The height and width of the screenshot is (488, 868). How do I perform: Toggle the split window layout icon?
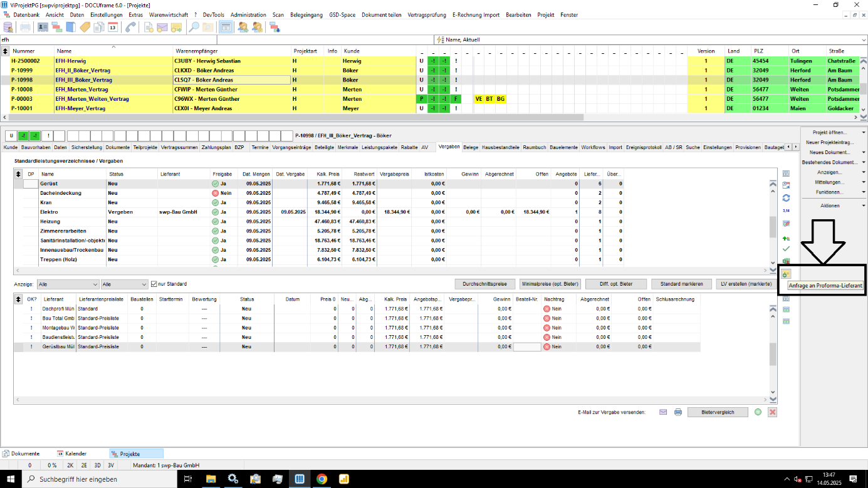click(226, 27)
